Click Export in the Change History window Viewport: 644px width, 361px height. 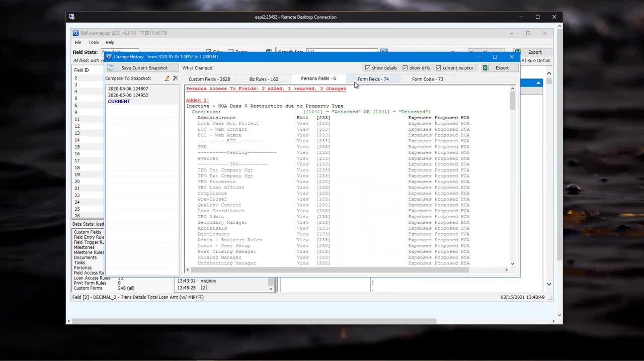point(500,68)
